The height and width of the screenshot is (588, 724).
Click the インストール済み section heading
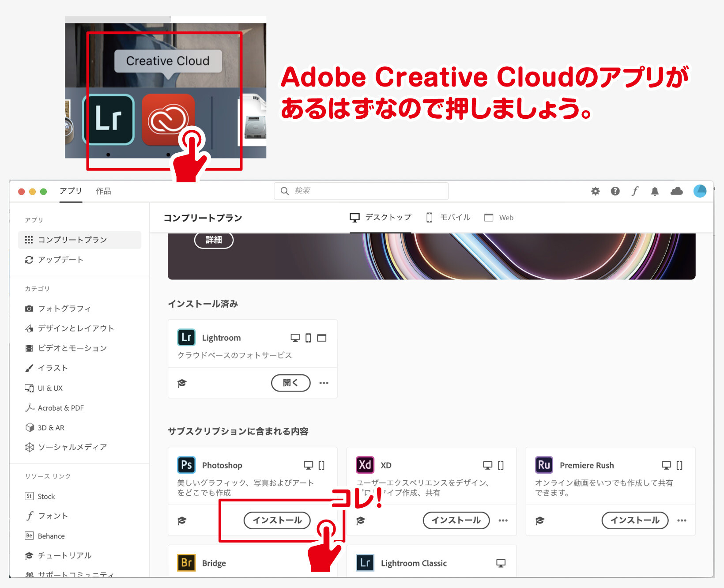[203, 304]
